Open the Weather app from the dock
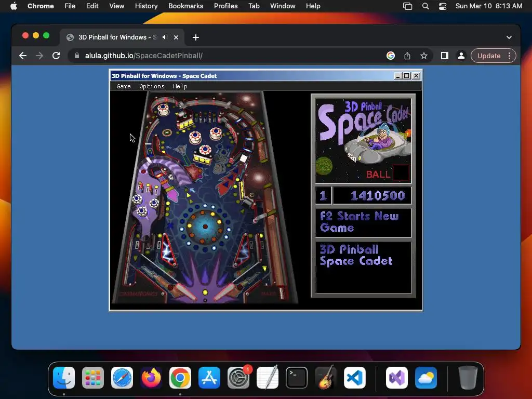Image resolution: width=532 pixels, height=399 pixels. click(426, 378)
